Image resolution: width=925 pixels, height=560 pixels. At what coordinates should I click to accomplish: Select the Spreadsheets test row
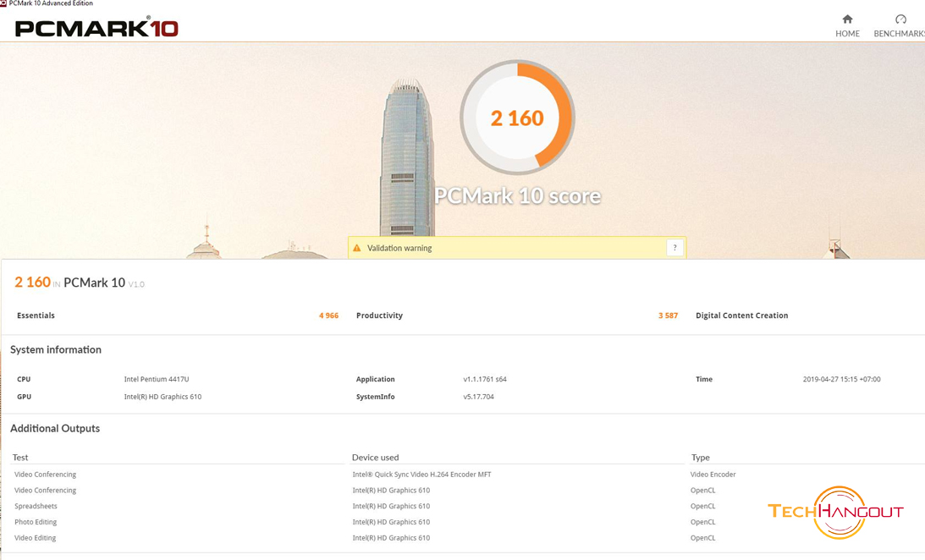(36, 507)
